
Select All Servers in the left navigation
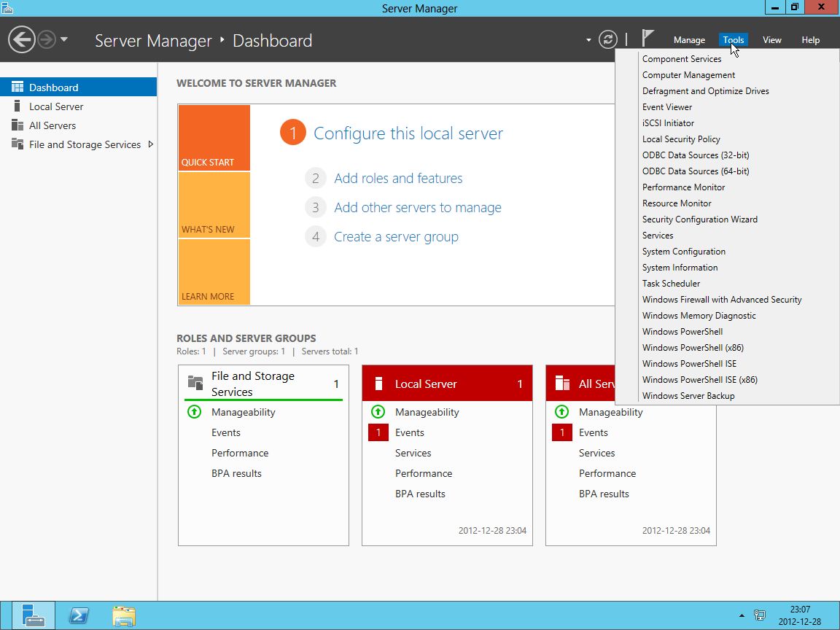click(78, 125)
